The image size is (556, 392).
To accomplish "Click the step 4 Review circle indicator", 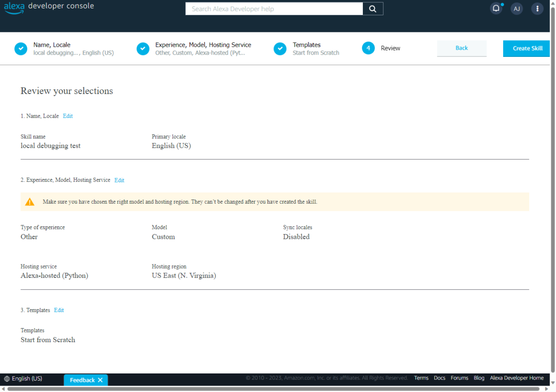I will tap(368, 48).
